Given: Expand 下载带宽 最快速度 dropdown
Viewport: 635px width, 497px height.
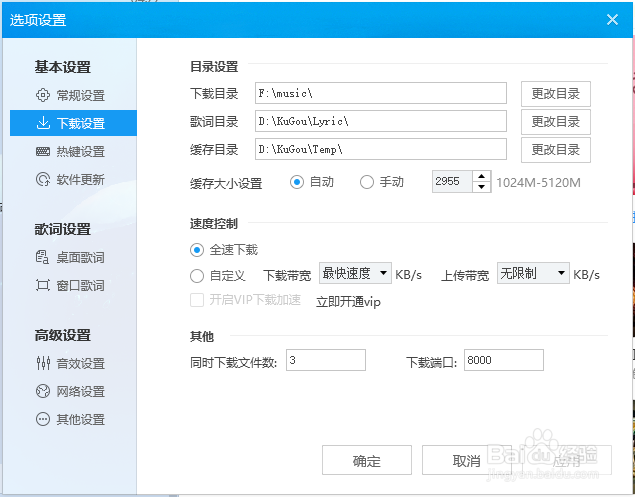Looking at the screenshot, I should [x=355, y=273].
